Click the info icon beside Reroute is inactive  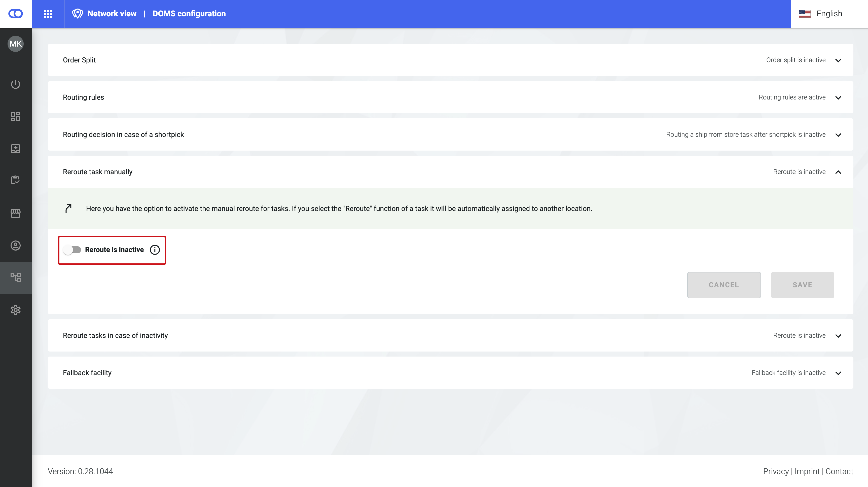155,250
